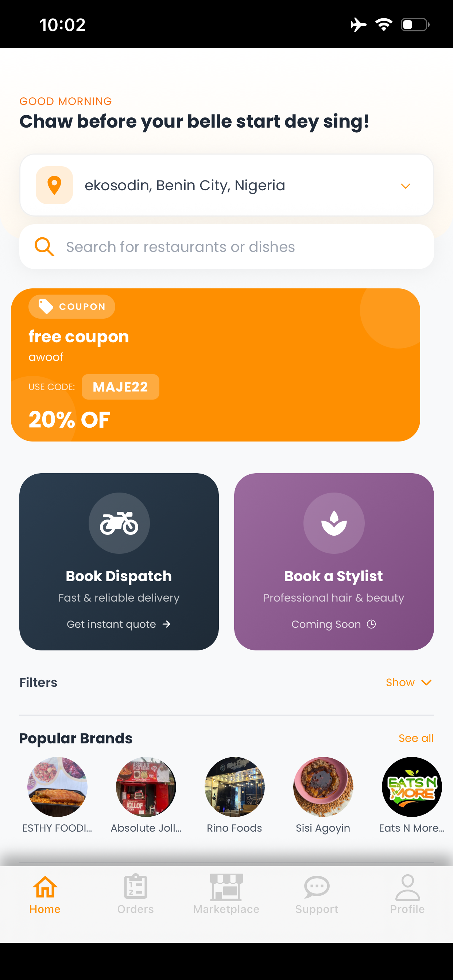This screenshot has height=980, width=453.
Task: Tap the orange location pin icon
Action: point(54,185)
